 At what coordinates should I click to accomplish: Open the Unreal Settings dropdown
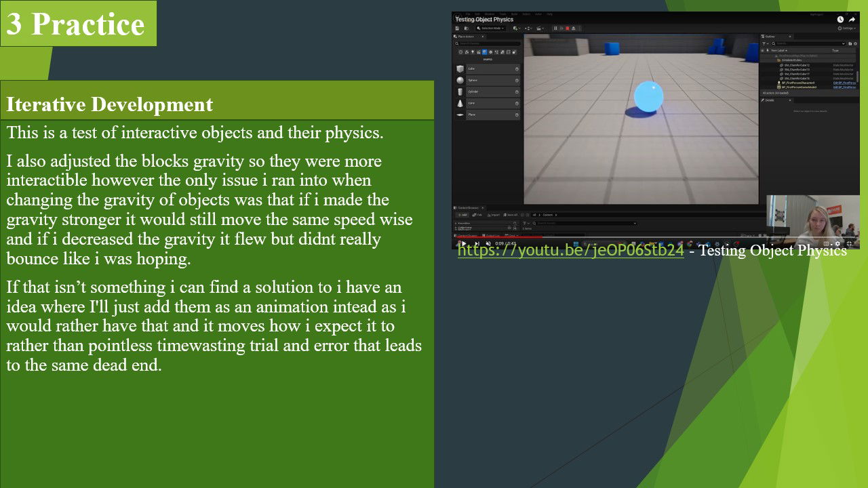[847, 28]
